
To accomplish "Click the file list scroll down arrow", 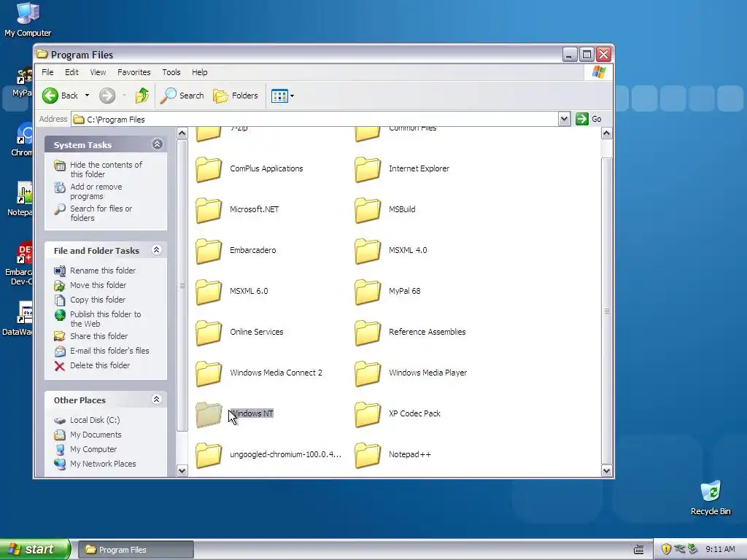I will (x=606, y=471).
